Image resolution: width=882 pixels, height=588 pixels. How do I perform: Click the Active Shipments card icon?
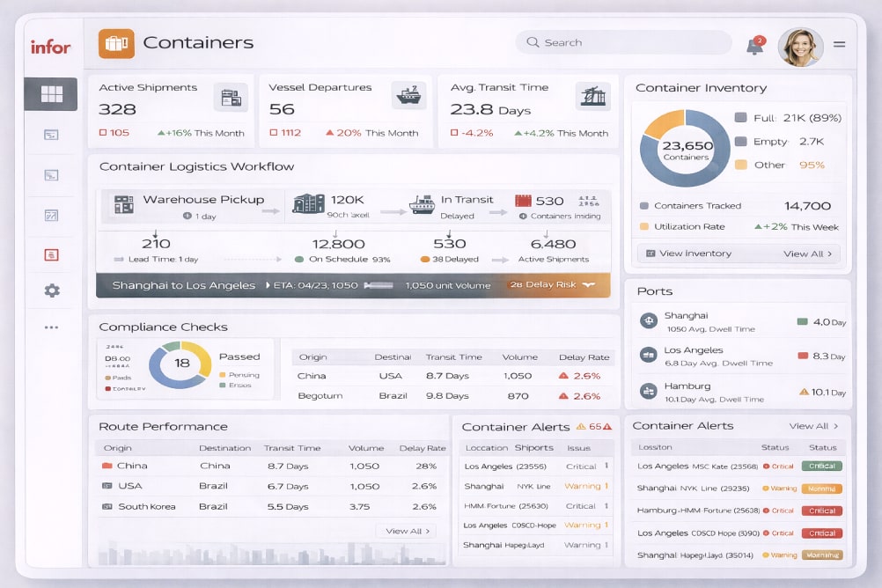232,97
